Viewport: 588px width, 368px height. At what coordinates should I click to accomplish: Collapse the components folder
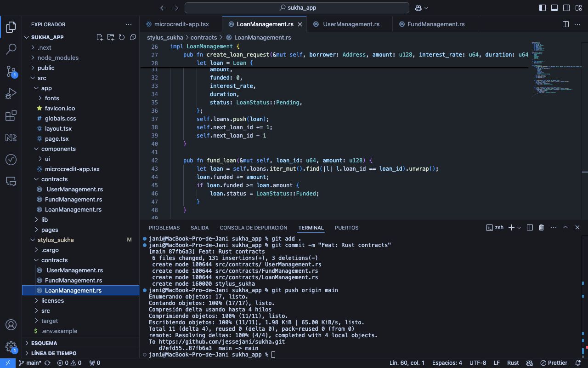point(80,149)
